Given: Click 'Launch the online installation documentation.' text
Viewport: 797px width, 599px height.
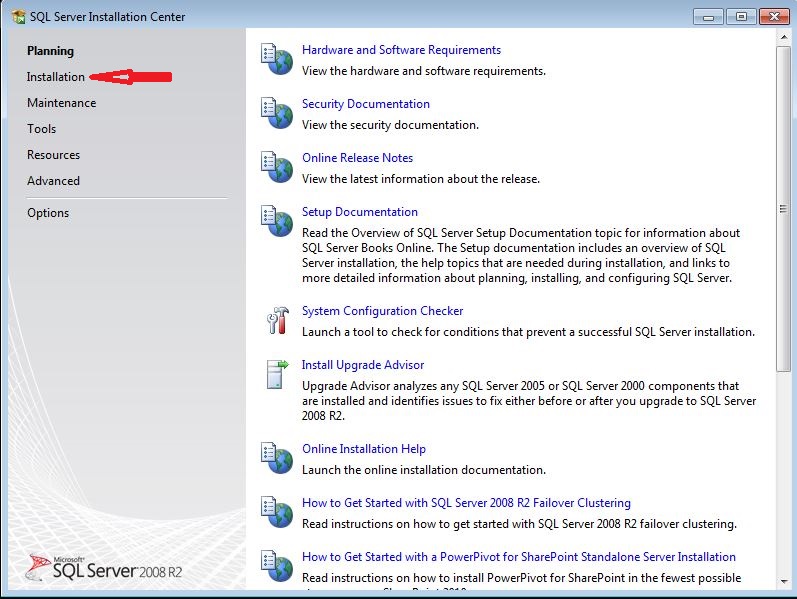Looking at the screenshot, I should pos(424,469).
